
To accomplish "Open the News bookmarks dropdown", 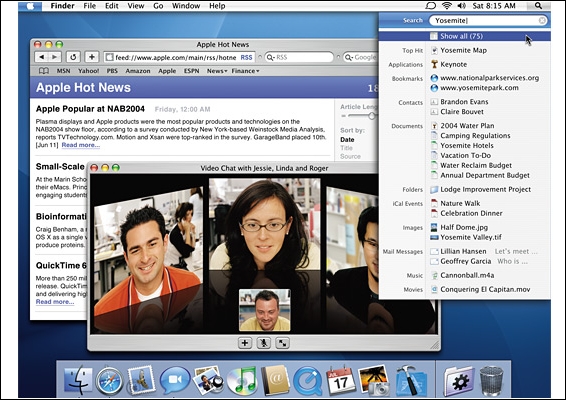I will point(217,71).
